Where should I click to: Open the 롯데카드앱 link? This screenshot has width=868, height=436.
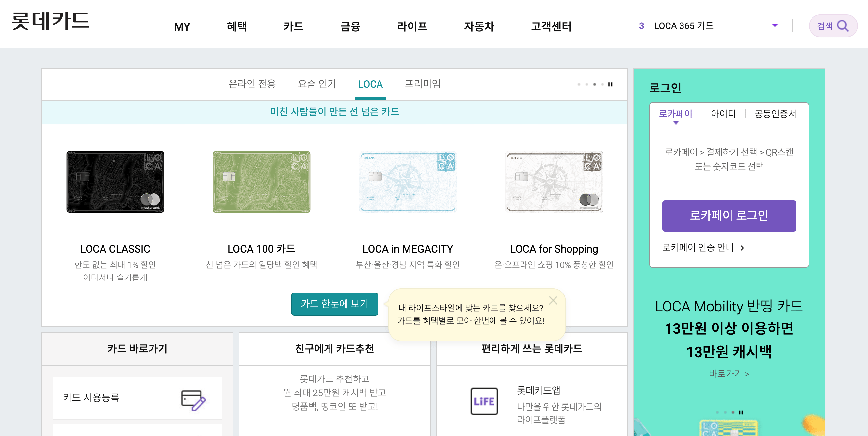pos(538,390)
